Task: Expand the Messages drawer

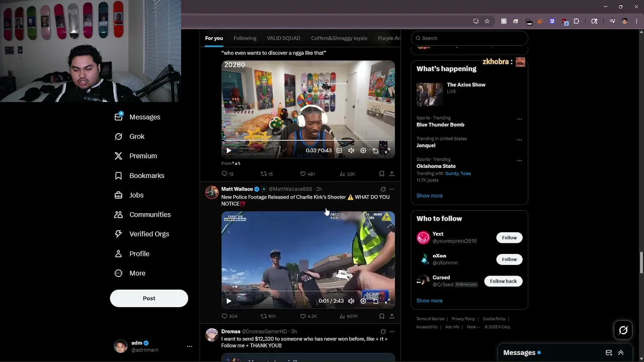Action: pos(621,353)
